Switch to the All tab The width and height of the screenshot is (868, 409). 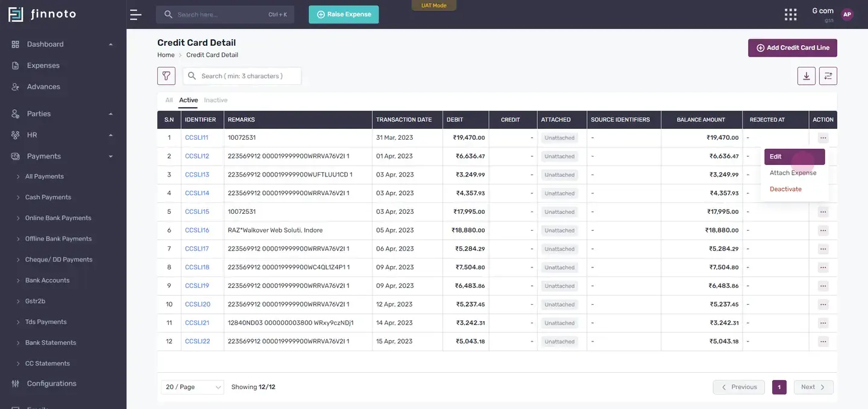coord(169,100)
